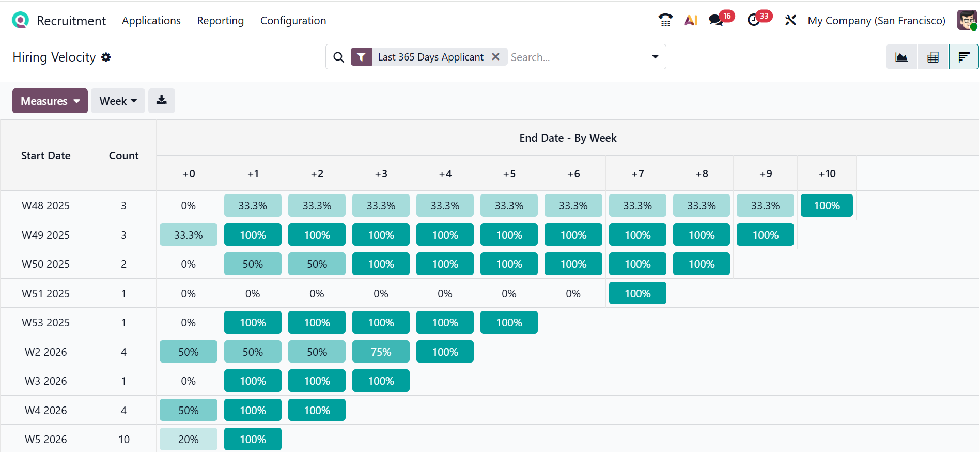The image size is (980, 452).
Task: Open the chat messages icon
Action: coord(716,20)
